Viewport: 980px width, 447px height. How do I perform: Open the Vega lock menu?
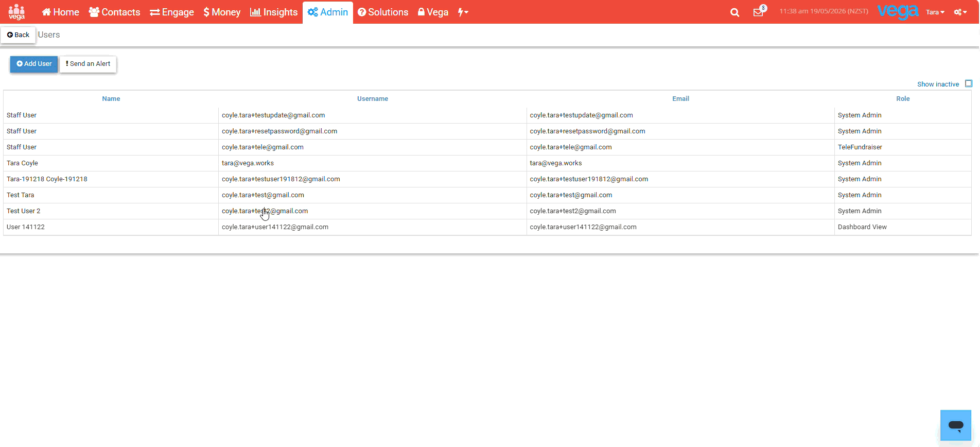433,12
